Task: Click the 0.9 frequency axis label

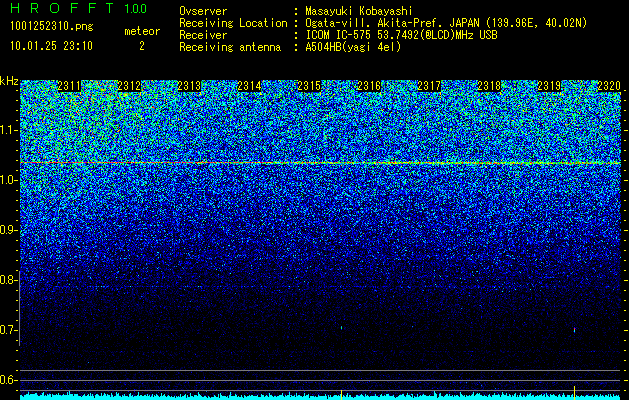Action: coord(9,230)
